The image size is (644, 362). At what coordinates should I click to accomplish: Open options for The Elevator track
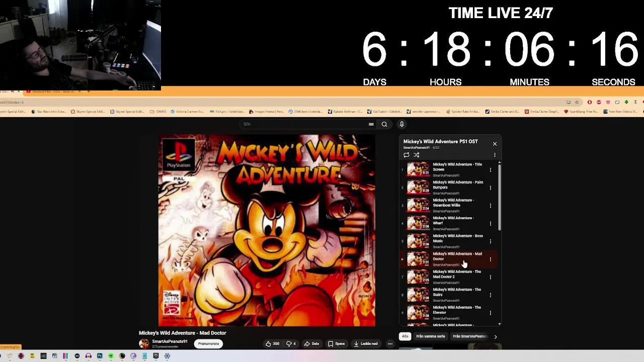coord(491,313)
